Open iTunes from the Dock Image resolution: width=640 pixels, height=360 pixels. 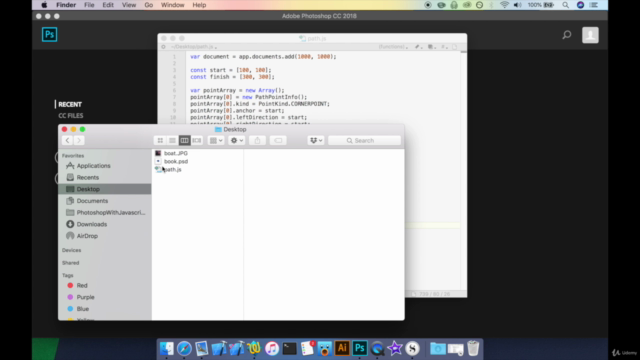coord(272,348)
